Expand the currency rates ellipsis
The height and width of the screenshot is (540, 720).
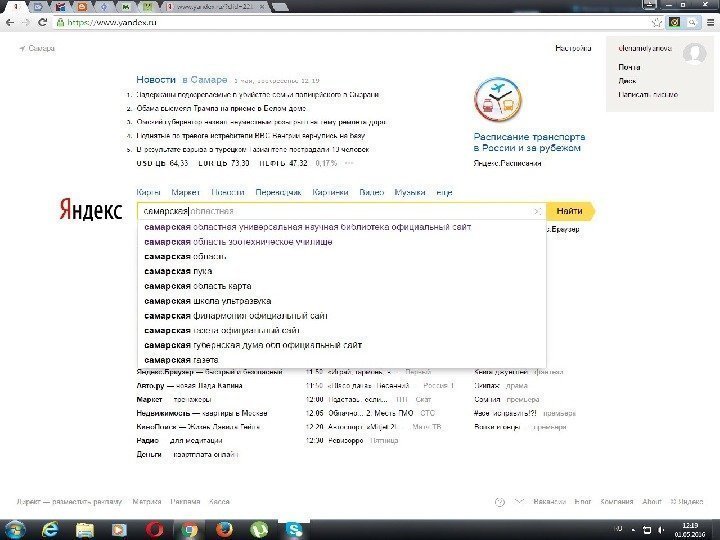349,163
